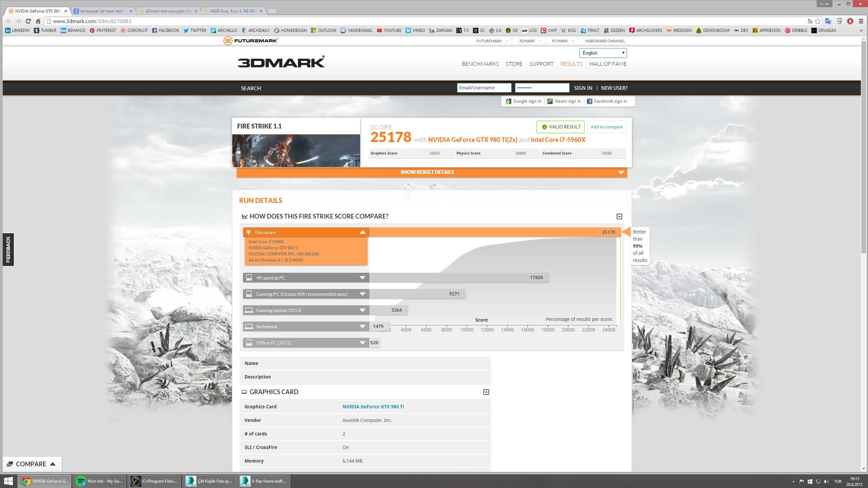Collapse the This score details arrow
This screenshot has width=868, height=488.
click(x=362, y=232)
